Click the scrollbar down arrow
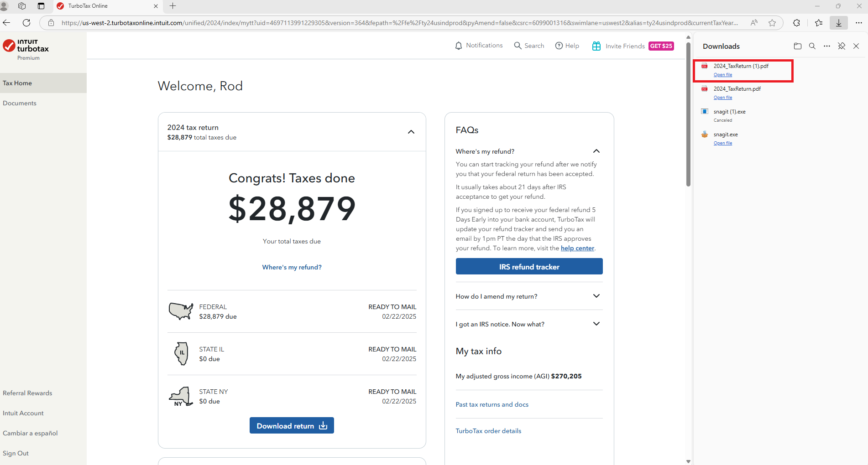 688,461
